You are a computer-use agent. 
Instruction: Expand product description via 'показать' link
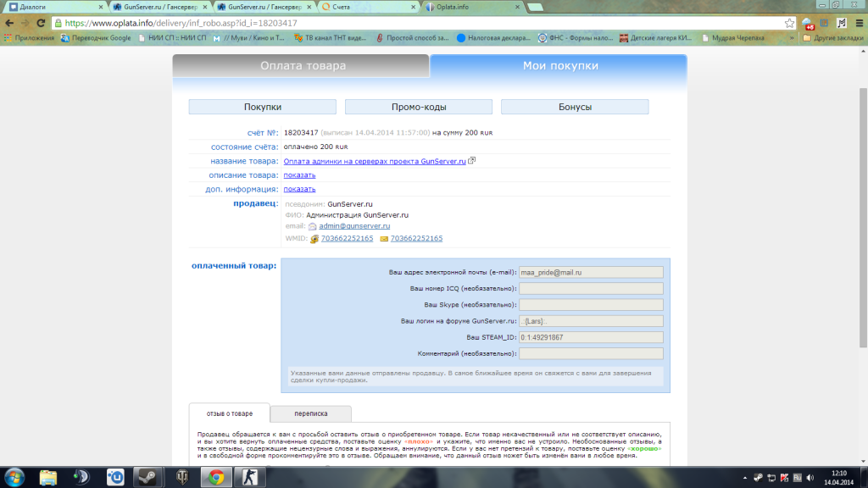point(299,175)
